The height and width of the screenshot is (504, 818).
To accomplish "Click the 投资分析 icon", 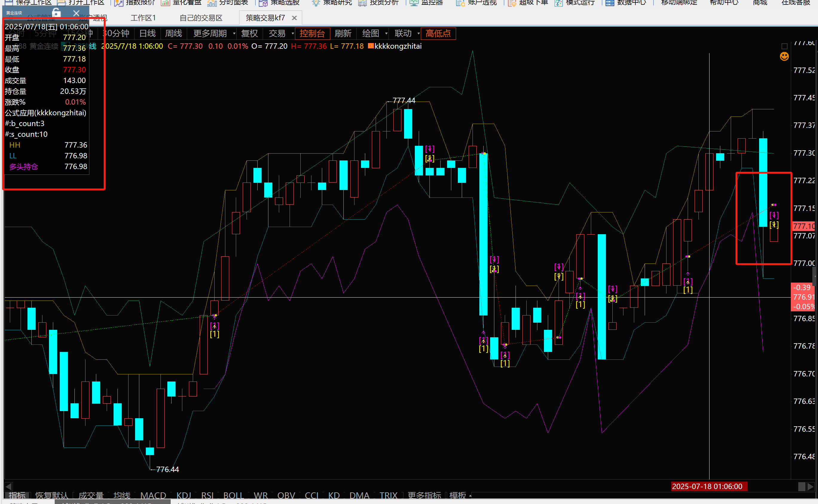I will pos(362,3).
